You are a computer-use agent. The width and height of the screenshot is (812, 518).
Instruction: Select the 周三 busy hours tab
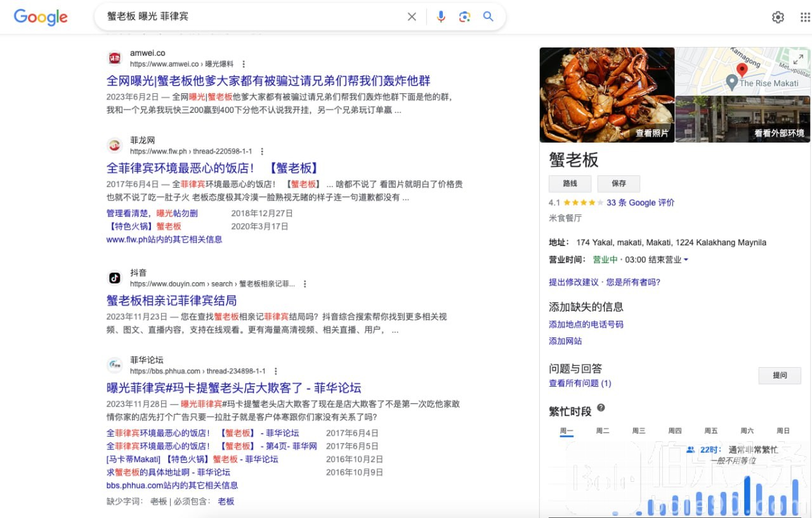639,431
